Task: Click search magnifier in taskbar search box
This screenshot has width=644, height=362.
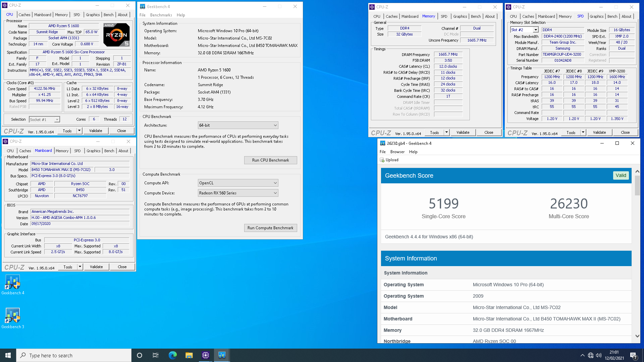Action: (23, 355)
